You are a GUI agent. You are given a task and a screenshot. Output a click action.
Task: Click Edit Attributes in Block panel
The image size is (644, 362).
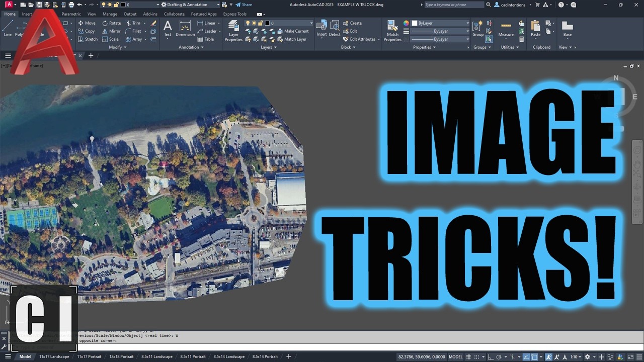(x=359, y=39)
